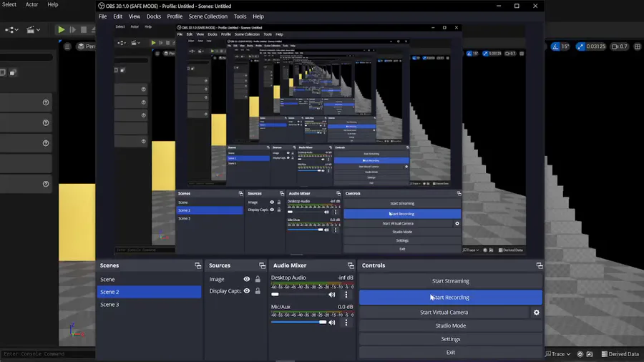Image resolution: width=644 pixels, height=362 pixels.
Task: Open Mic/Aux three-dot options
Action: 346,323
